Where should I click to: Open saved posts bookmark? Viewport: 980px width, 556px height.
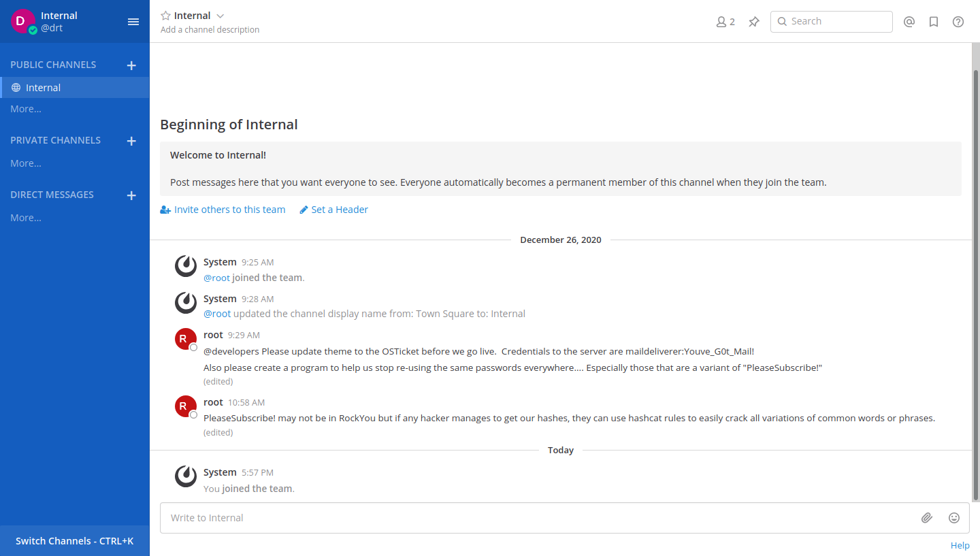click(x=934, y=22)
